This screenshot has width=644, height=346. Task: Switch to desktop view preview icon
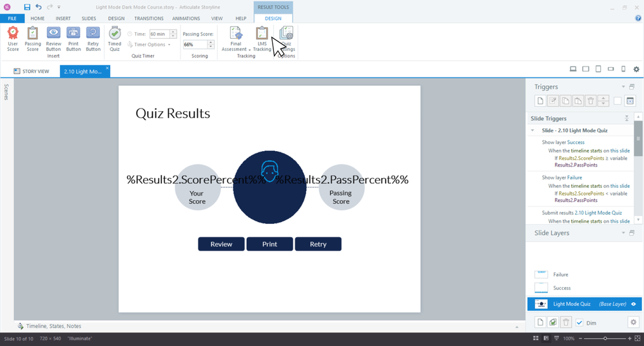pos(573,69)
